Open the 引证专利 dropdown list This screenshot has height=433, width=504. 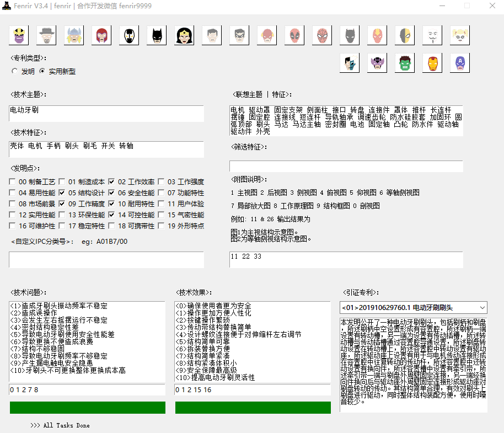coord(482,307)
